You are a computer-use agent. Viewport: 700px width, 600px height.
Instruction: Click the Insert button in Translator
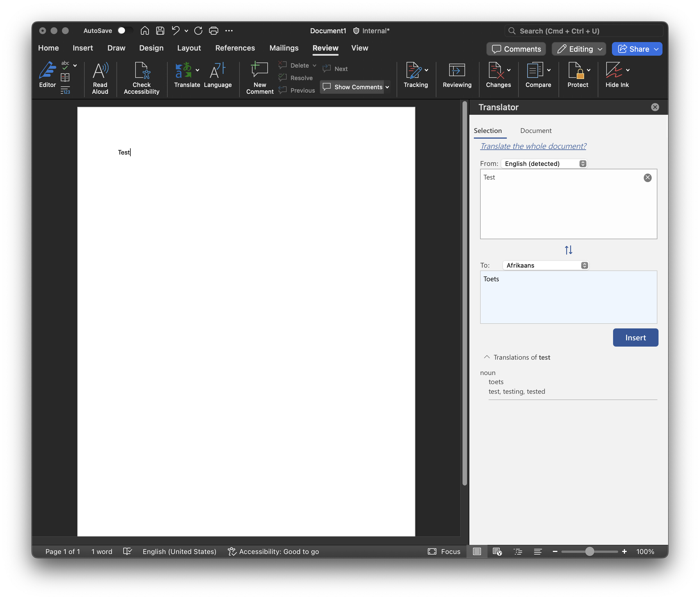[x=635, y=338]
